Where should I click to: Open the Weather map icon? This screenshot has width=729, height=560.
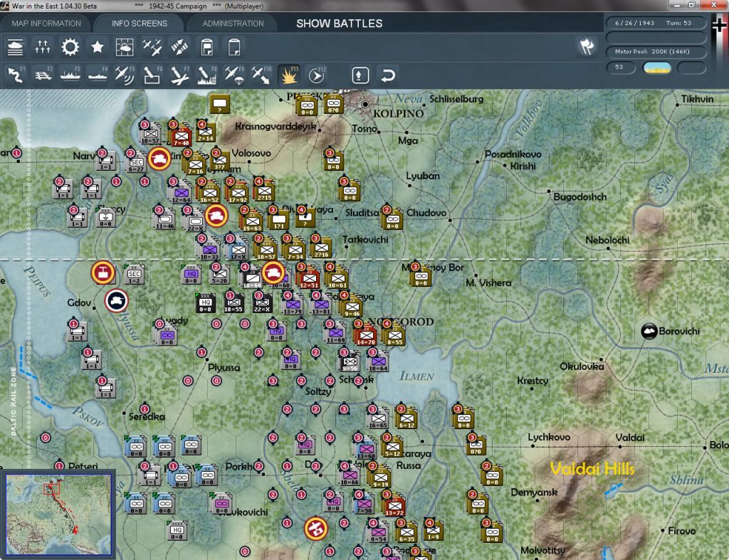click(x=124, y=48)
